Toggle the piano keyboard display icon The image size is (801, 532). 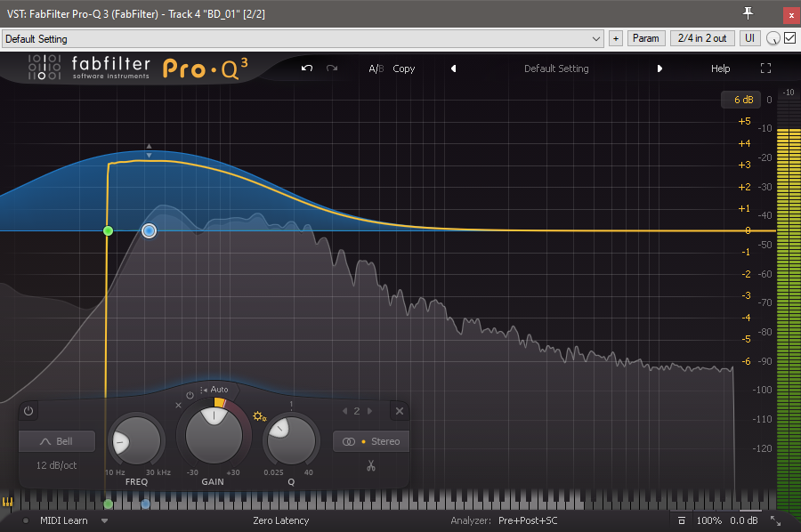7,502
